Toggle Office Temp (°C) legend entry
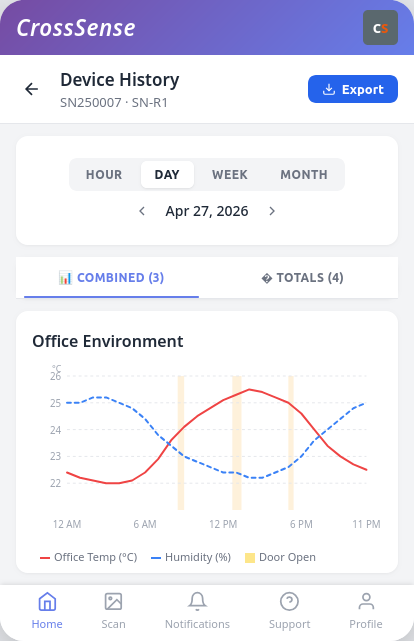The image size is (414, 641). [x=89, y=558]
